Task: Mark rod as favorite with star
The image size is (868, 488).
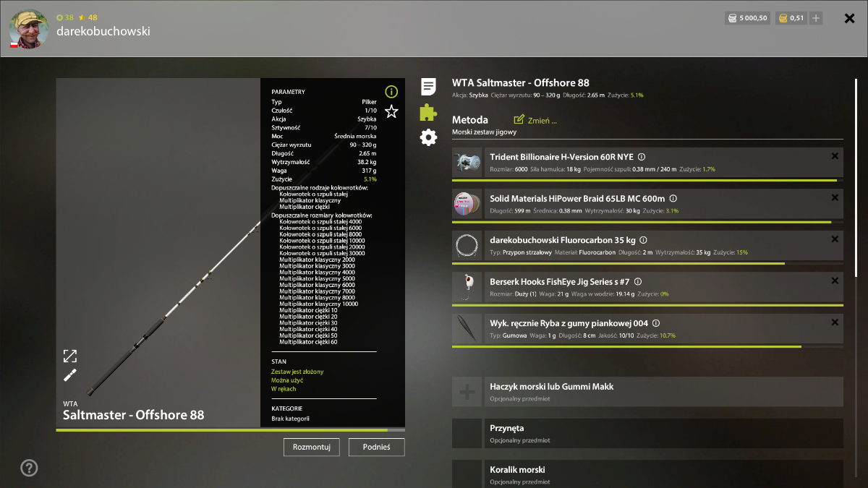Action: click(x=391, y=111)
